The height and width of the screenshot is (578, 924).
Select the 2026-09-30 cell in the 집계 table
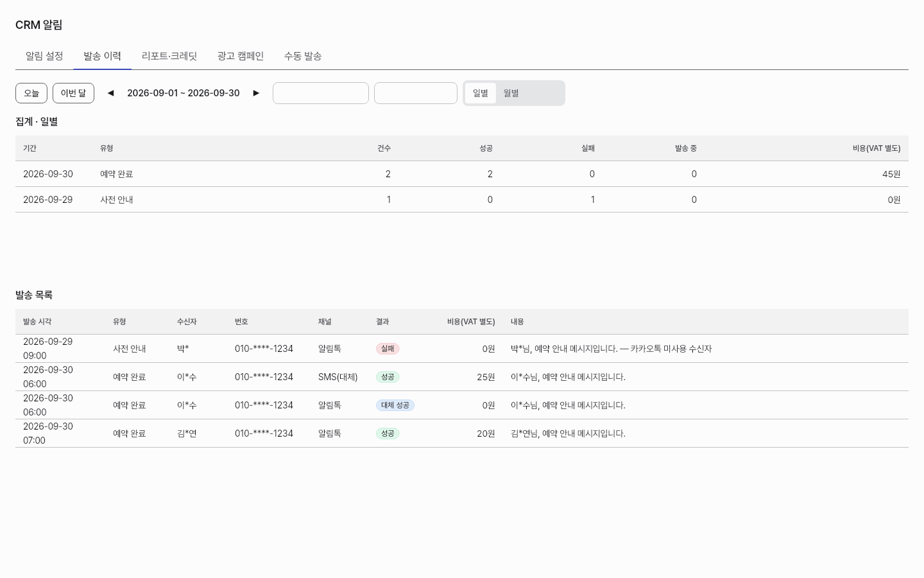coord(48,174)
